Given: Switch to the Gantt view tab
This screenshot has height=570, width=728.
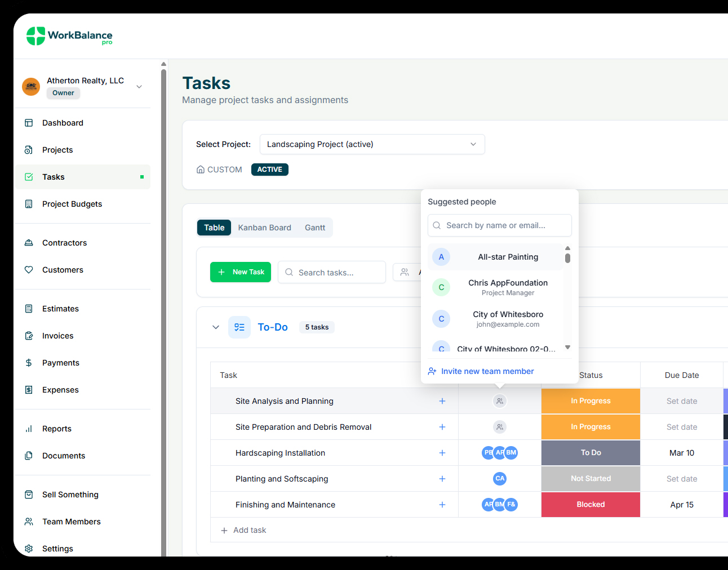Looking at the screenshot, I should pyautogui.click(x=315, y=228).
